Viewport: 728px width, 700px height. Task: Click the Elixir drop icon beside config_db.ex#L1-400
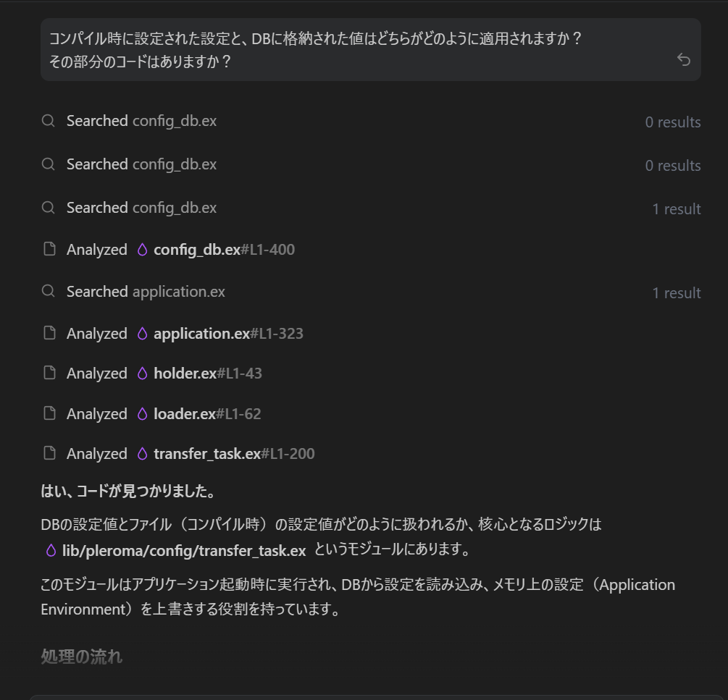(x=143, y=250)
